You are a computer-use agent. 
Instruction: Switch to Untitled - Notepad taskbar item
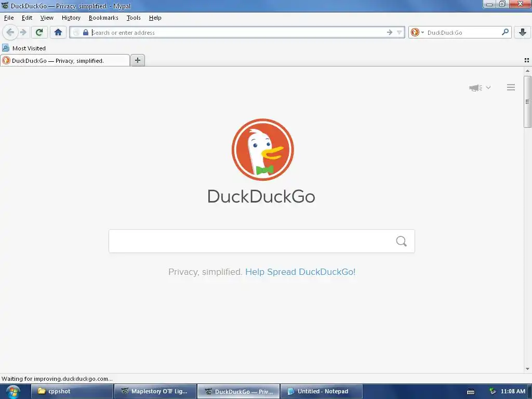pyautogui.click(x=321, y=391)
